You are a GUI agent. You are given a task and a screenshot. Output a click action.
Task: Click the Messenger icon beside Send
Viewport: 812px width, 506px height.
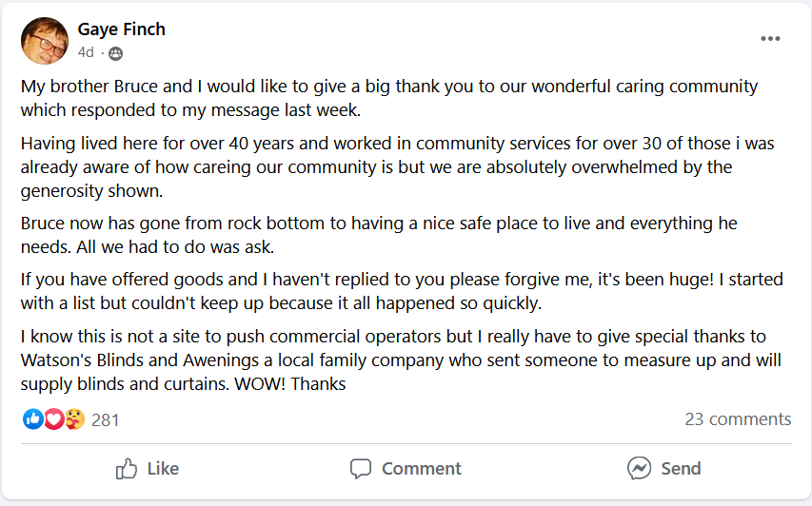[639, 469]
